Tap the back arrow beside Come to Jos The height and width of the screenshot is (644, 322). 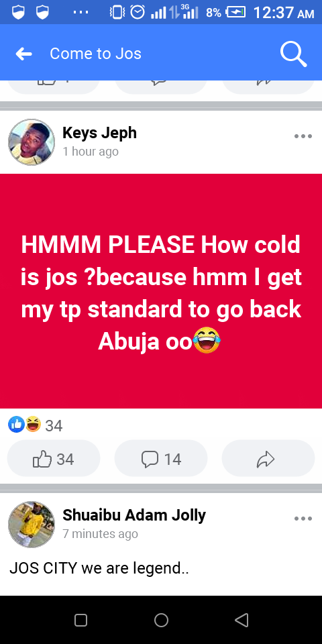[x=24, y=54]
